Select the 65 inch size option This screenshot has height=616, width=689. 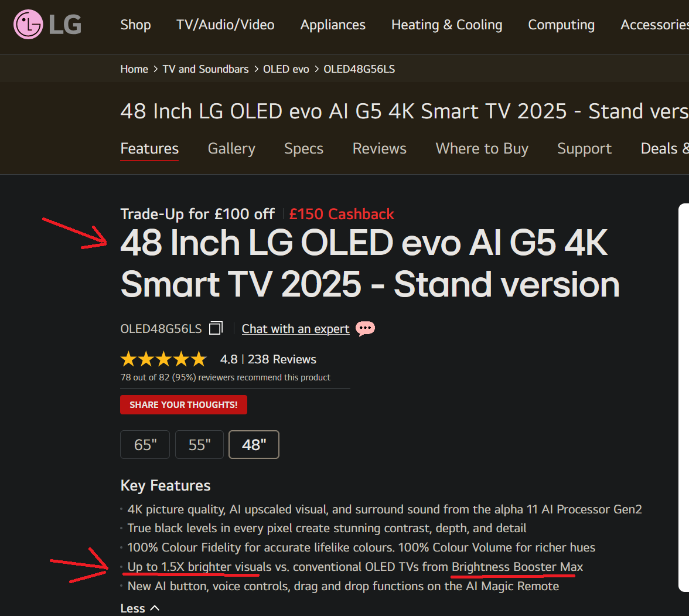coord(145,444)
